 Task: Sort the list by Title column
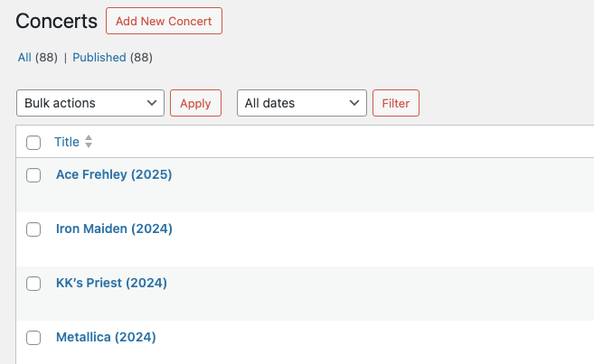point(67,142)
